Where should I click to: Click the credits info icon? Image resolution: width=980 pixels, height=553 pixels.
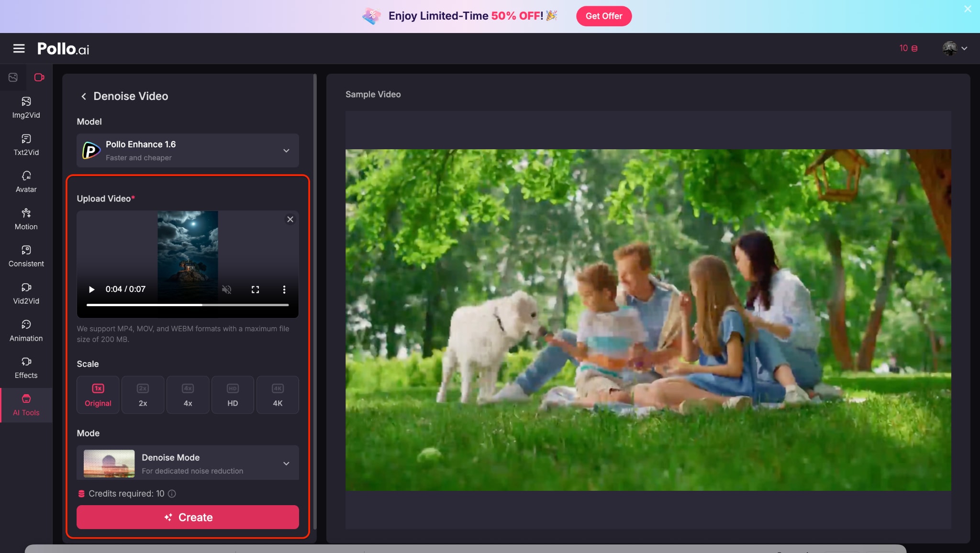point(172,494)
